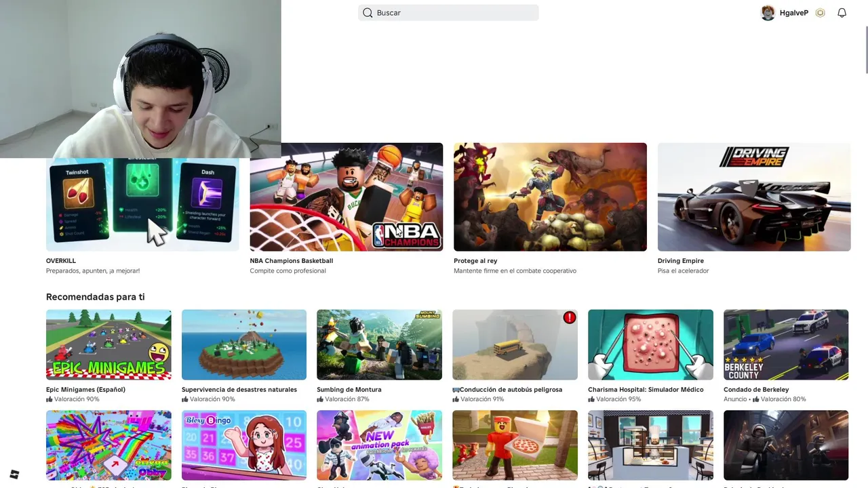The image size is (868, 488).
Task: Open the pizza delivery game thumbnail
Action: [515, 445]
